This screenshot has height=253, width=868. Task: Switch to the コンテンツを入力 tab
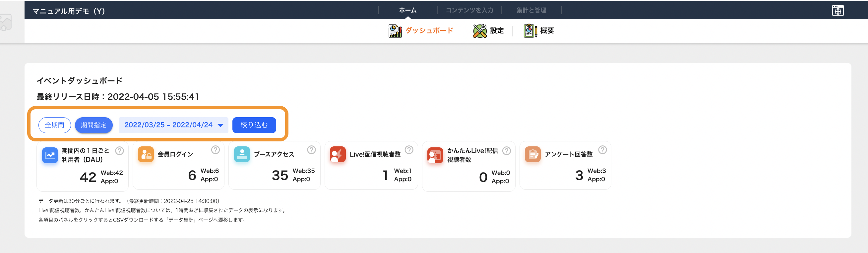pyautogui.click(x=469, y=10)
